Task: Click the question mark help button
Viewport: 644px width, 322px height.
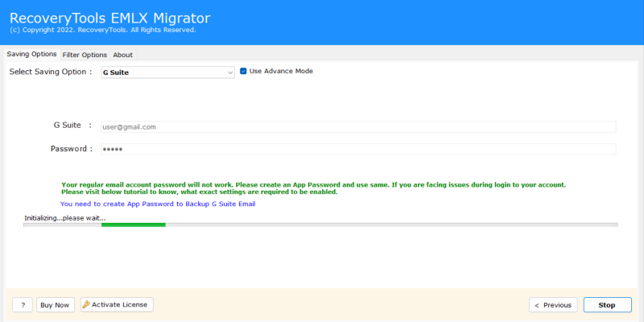Action: click(23, 305)
